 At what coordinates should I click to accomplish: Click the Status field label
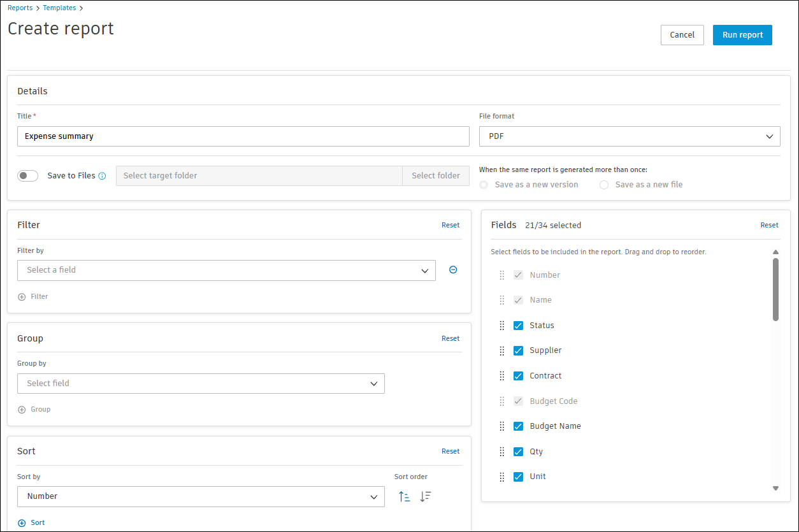click(x=542, y=326)
